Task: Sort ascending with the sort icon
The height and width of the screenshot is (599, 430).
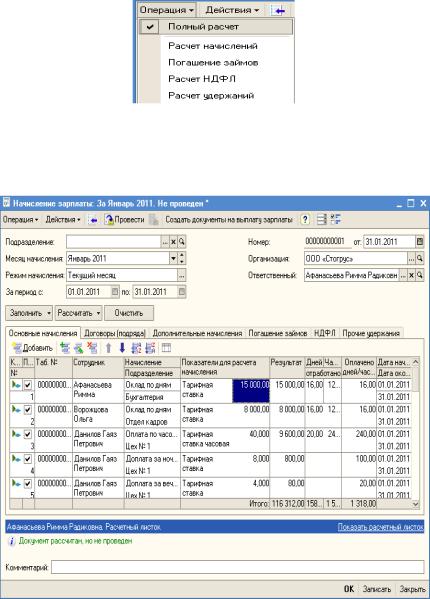Action: (x=136, y=348)
